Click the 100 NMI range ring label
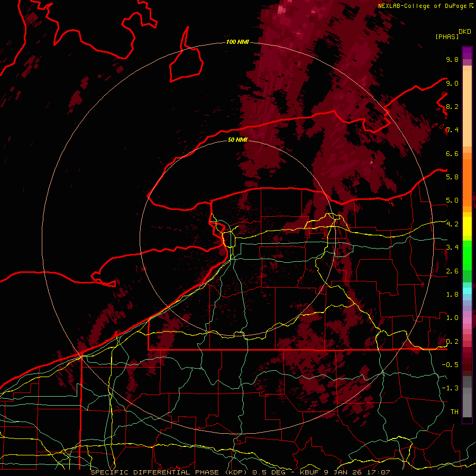The height and width of the screenshot is (476, 476). tap(237, 42)
